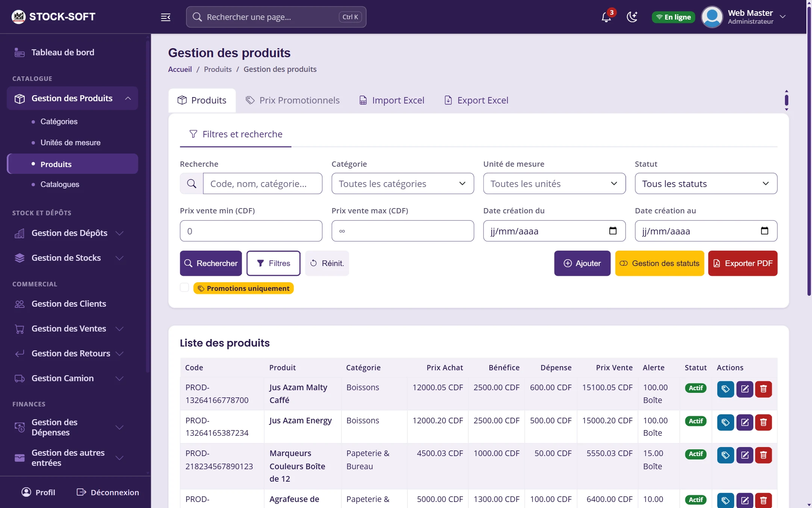The image size is (812, 508).
Task: Select the Filtres et recherche tab
Action: pyautogui.click(x=236, y=134)
